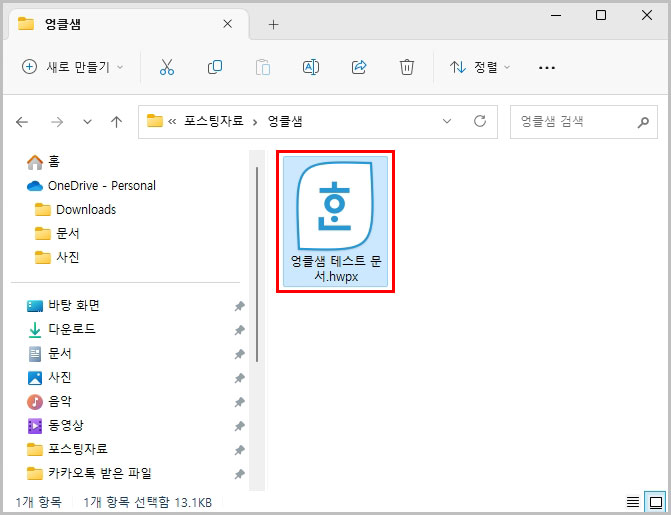
Task: Click the Share icon in toolbar
Action: pyautogui.click(x=359, y=67)
